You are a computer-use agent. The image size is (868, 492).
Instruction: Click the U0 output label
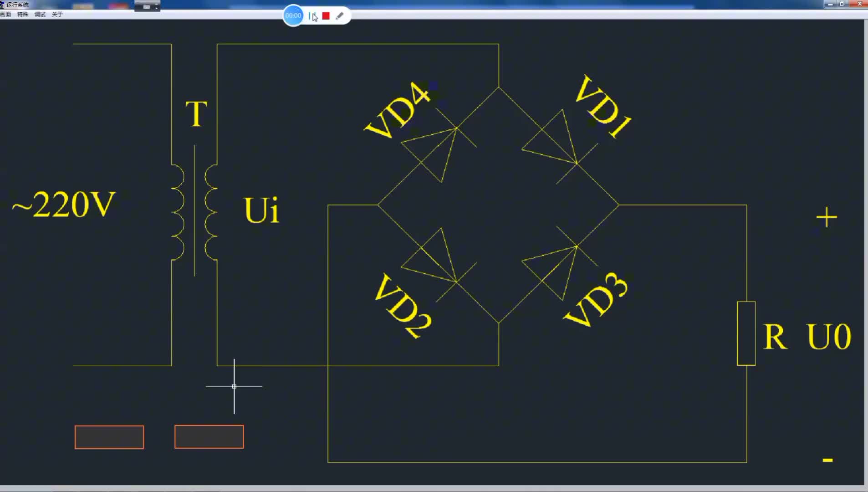coord(829,337)
